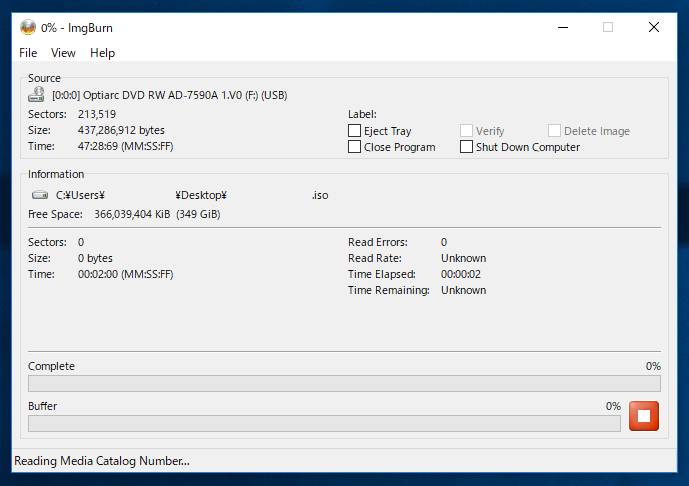Click the Buffer progress bar
The width and height of the screenshot is (689, 486).
click(324, 423)
